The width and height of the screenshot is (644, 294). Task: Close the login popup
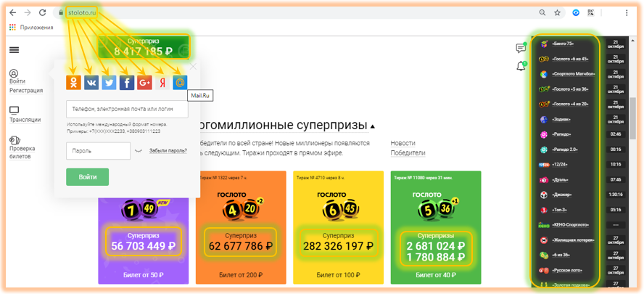193,67
